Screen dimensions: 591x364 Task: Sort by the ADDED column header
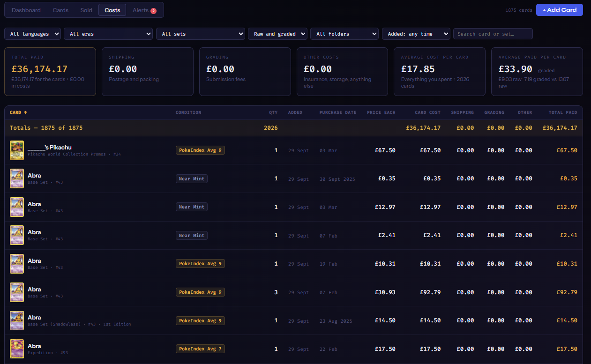(295, 112)
